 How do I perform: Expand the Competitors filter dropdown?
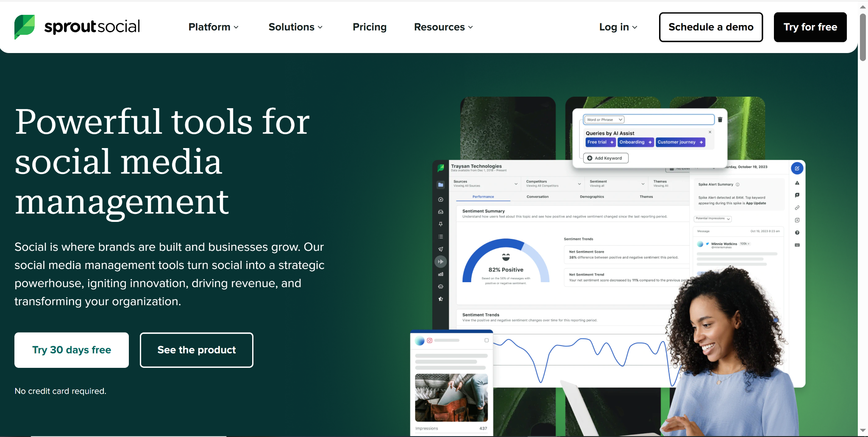[x=553, y=184]
